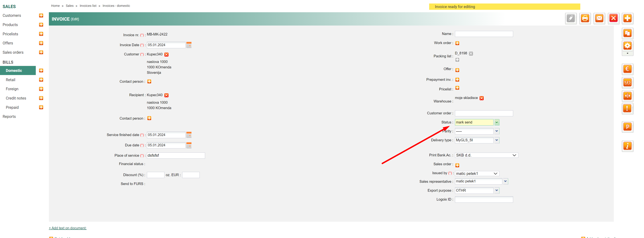The image size is (644, 238).
Task: Remove packing list D_8198
Action: point(471,53)
